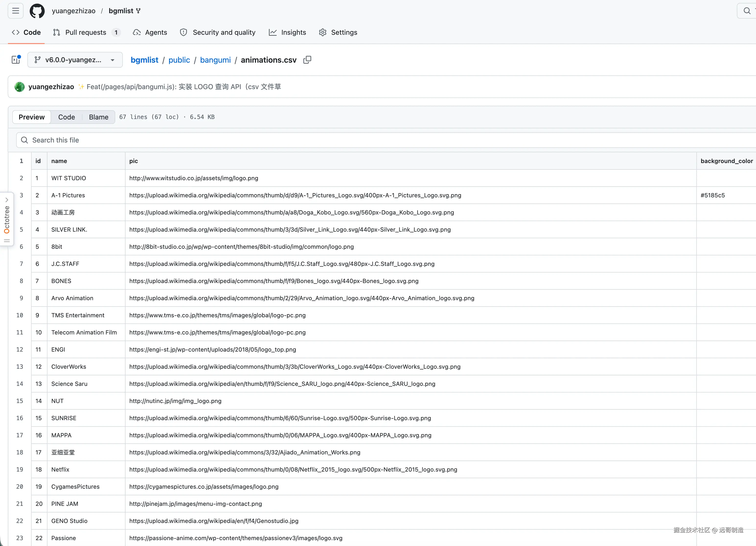Select the 'ENGI' name cell
The height and width of the screenshot is (546, 756).
tap(86, 350)
